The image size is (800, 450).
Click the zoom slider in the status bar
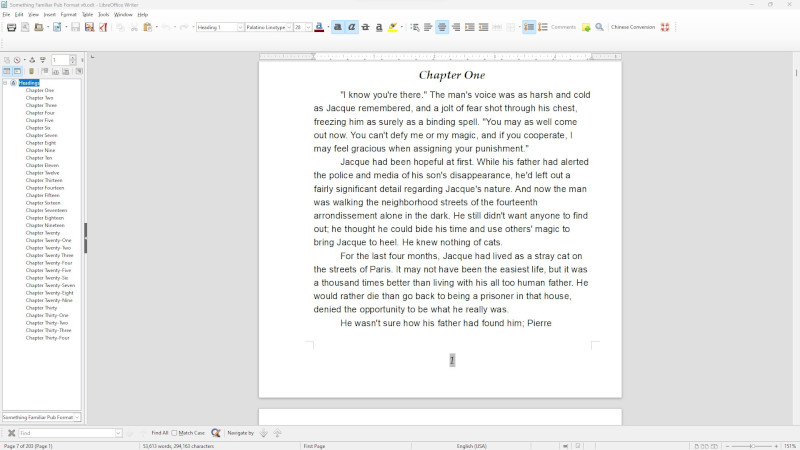(x=752, y=446)
